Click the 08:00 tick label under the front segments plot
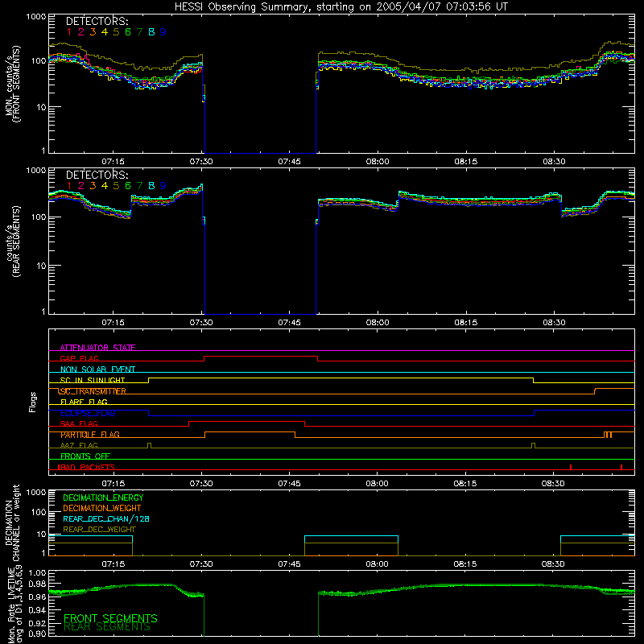The height and width of the screenshot is (644, 644). (378, 162)
